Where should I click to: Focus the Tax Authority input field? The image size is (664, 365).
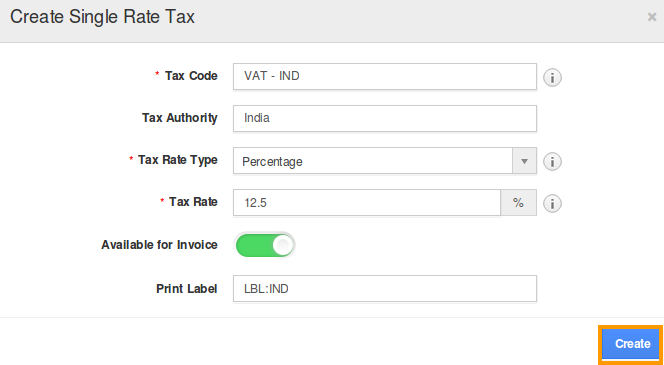pos(385,118)
